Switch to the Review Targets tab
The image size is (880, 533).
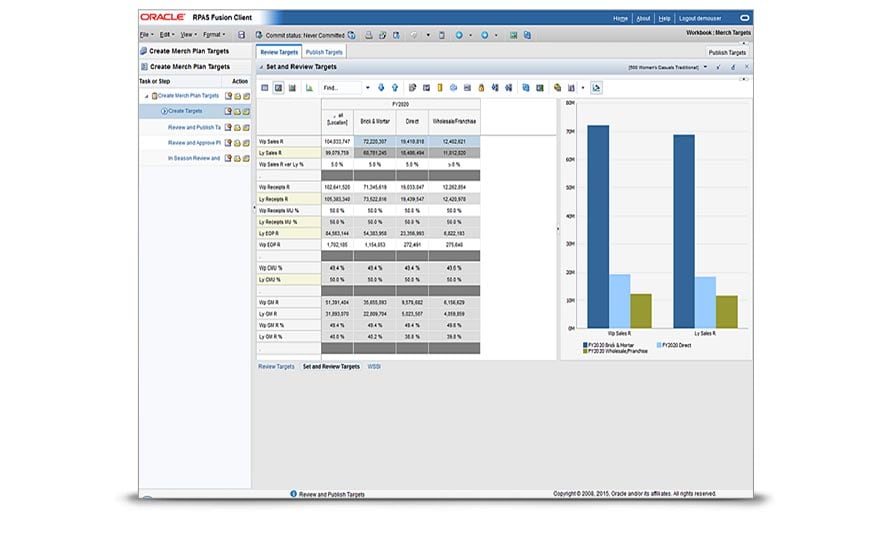point(279,52)
